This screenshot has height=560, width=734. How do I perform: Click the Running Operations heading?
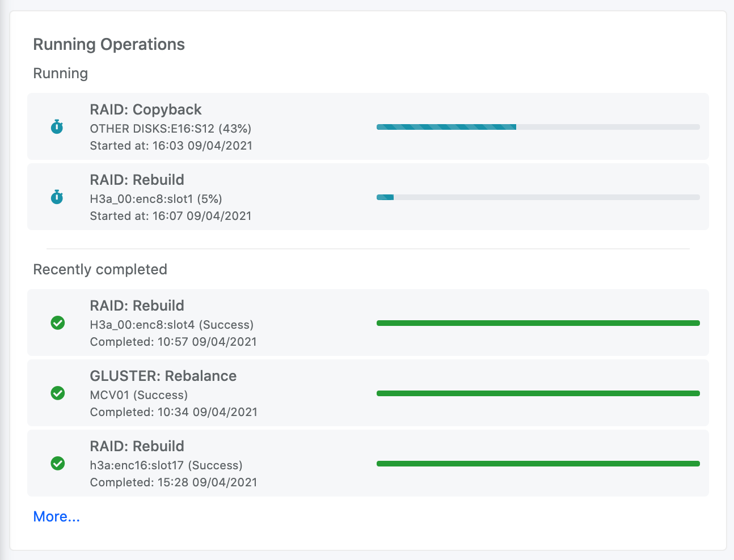point(109,44)
